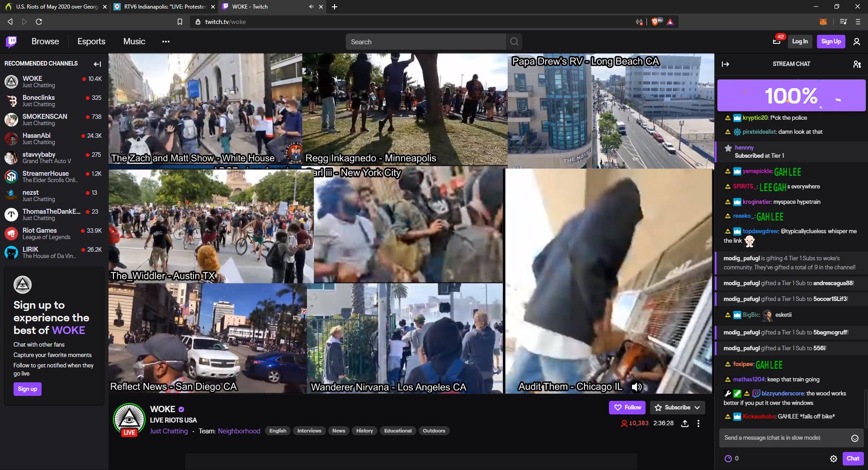Click the WOKE channel avatar with LIVE badge

tap(129, 419)
